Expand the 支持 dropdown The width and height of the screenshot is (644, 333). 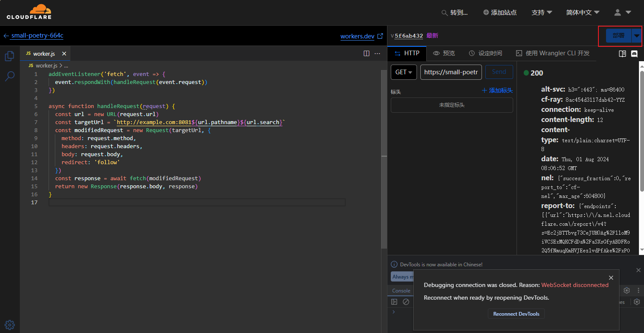pyautogui.click(x=542, y=13)
